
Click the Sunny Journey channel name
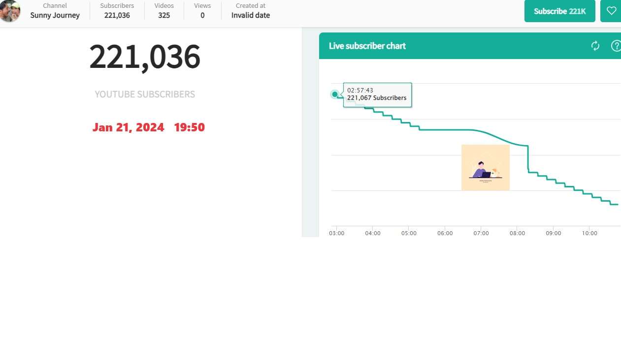(x=55, y=15)
